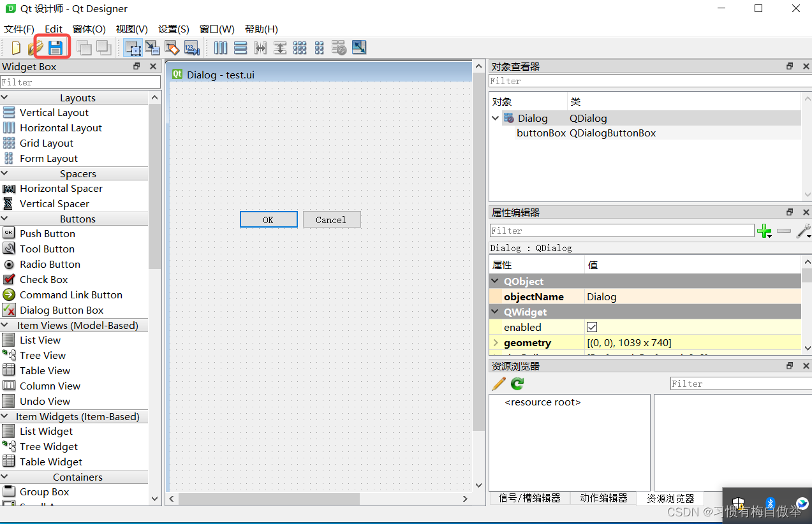Screen dimensions: 812x524
Task: Toggle the enabled checkbox for Dialog
Action: point(591,327)
